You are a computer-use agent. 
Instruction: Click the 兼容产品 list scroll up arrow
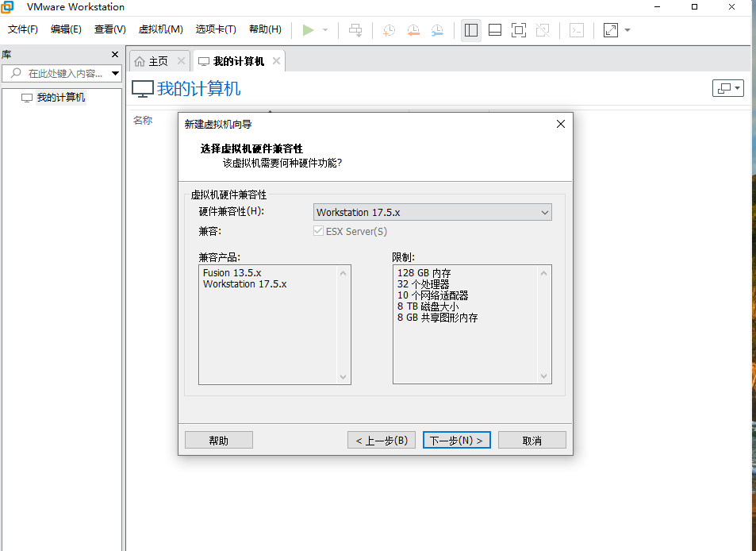pos(343,273)
